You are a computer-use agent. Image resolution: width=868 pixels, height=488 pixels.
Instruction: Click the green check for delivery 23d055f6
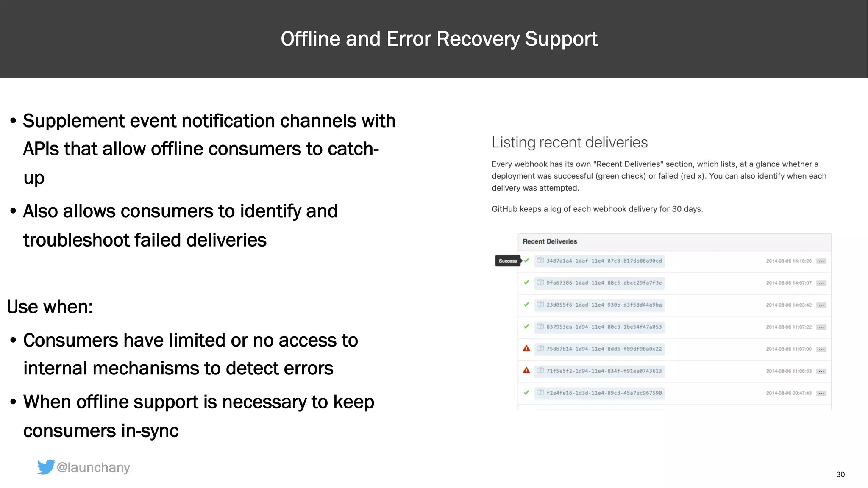pyautogui.click(x=526, y=305)
